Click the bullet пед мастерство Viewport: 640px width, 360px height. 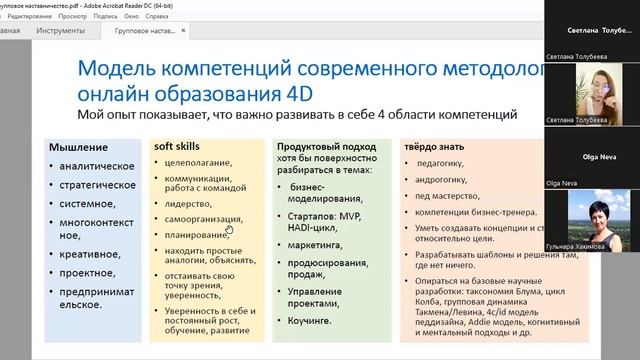(447, 196)
